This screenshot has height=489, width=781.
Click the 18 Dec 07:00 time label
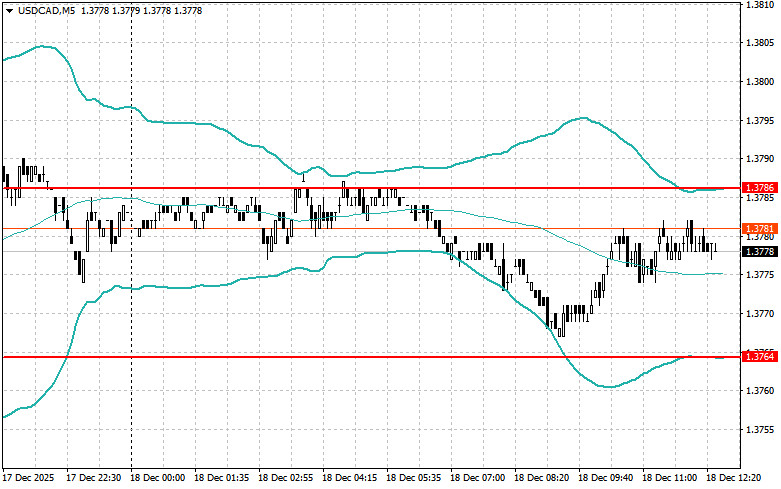[x=477, y=478]
